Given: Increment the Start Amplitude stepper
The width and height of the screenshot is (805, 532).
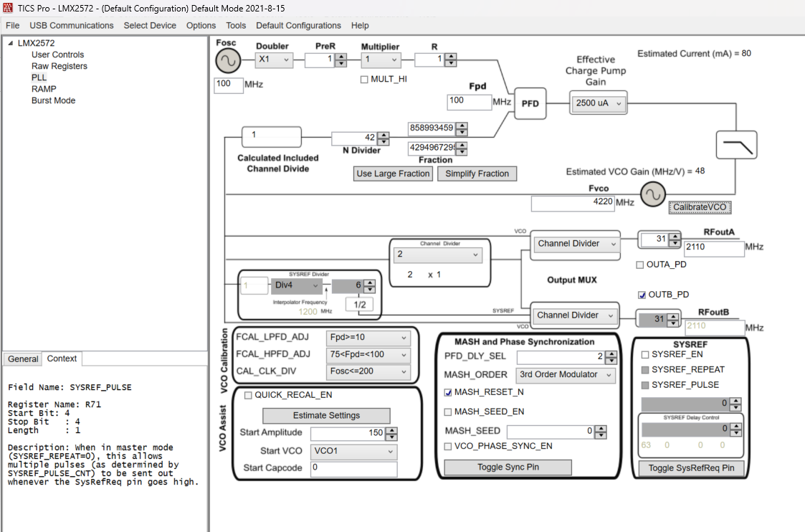Looking at the screenshot, I should pos(391,431).
